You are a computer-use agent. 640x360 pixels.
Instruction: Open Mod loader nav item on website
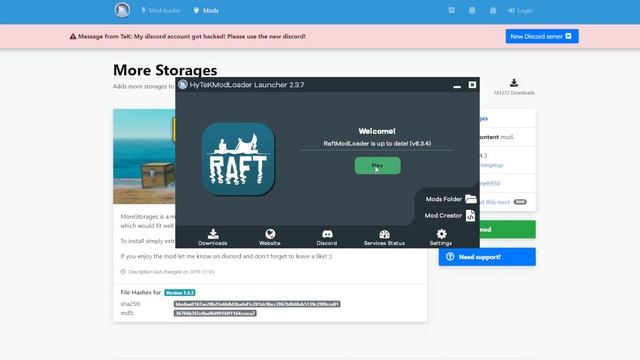160,11
